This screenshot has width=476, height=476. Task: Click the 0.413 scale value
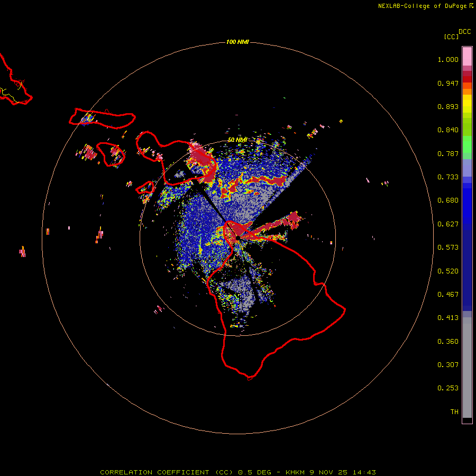pyautogui.click(x=448, y=318)
